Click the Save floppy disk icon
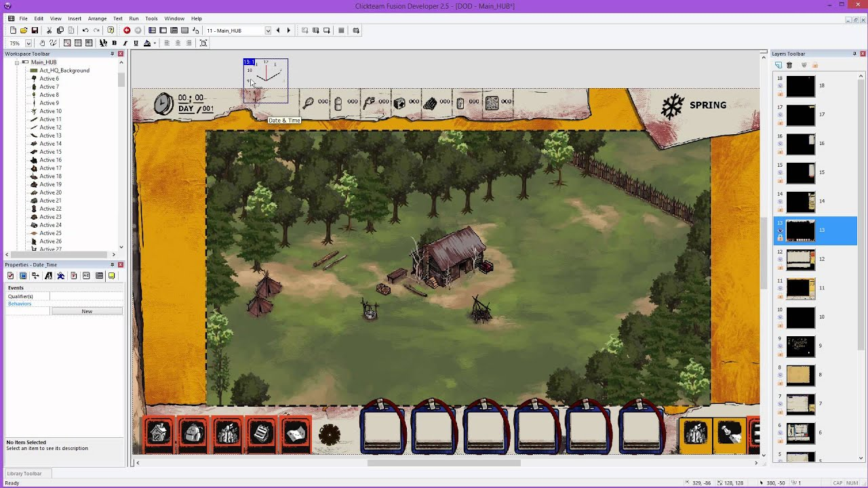The width and height of the screenshot is (868, 488). pos(35,30)
